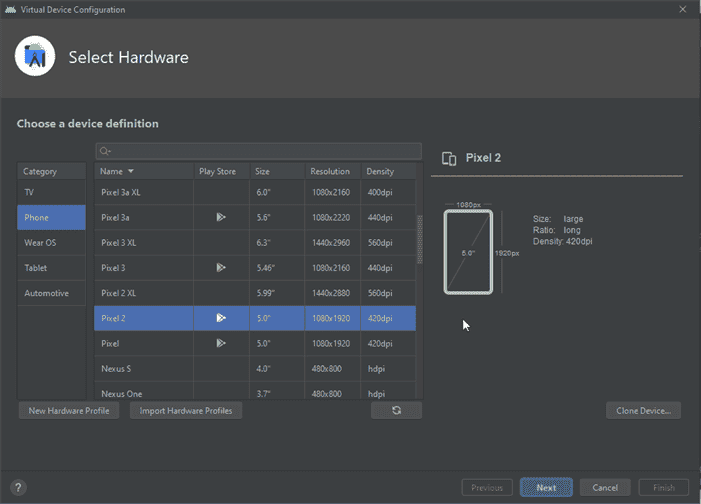The width and height of the screenshot is (701, 504).
Task: Select the Pixel 3a device name
Action: click(115, 217)
